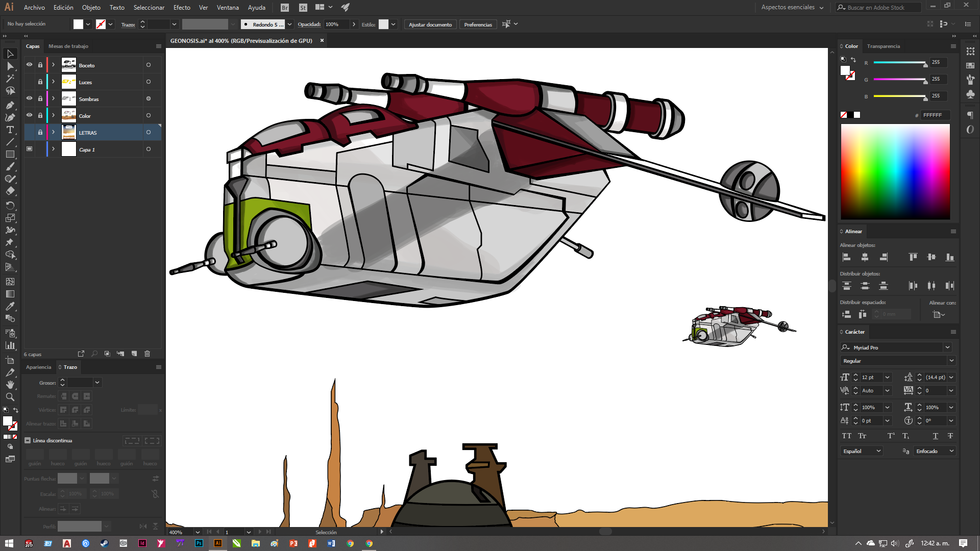Click the Opacidad label link
Screen dimensions: 980x551
click(x=309, y=24)
